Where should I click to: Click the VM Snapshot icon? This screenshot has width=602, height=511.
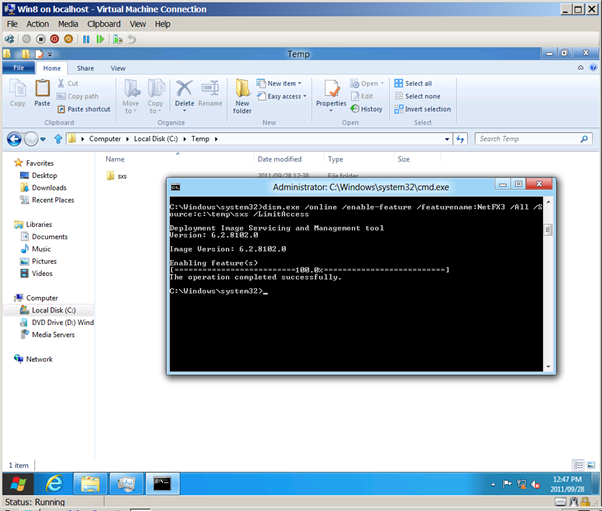118,39
